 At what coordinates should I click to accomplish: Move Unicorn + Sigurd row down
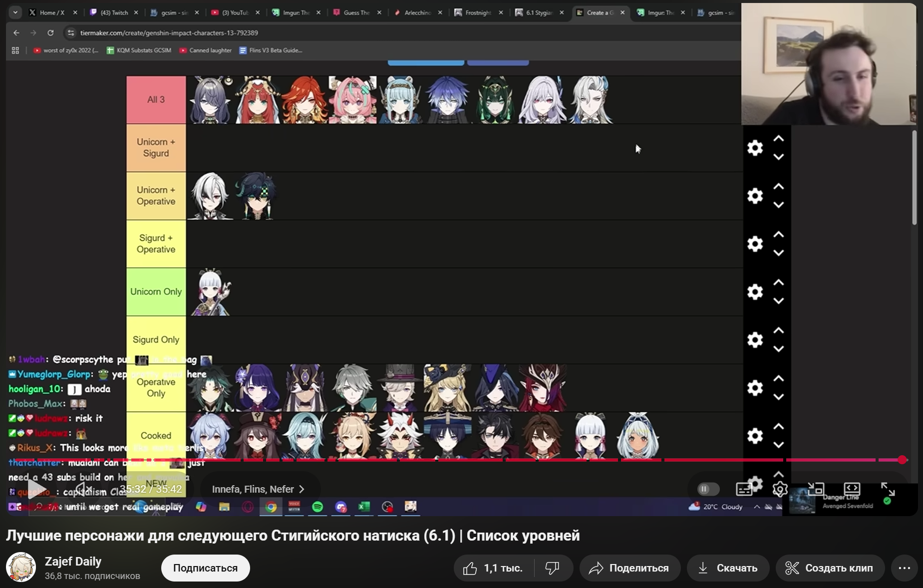pyautogui.click(x=778, y=157)
